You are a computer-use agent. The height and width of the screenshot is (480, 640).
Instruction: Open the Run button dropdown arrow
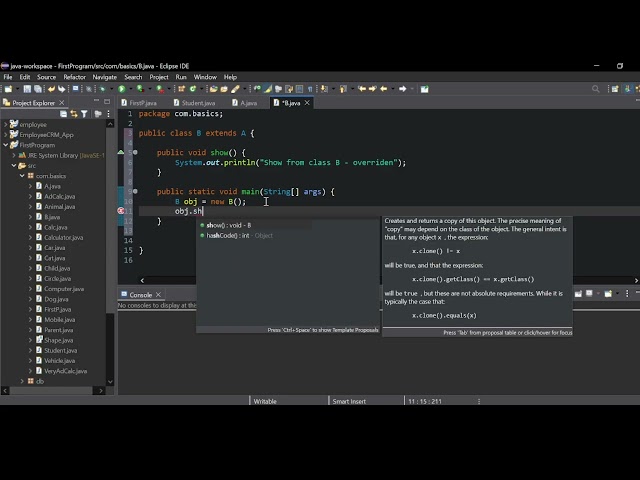pos(131,89)
